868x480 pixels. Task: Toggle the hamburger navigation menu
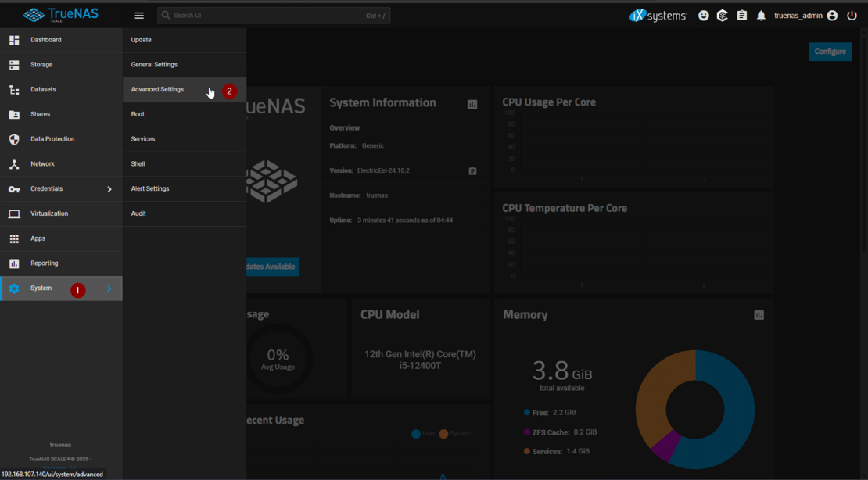(x=138, y=15)
